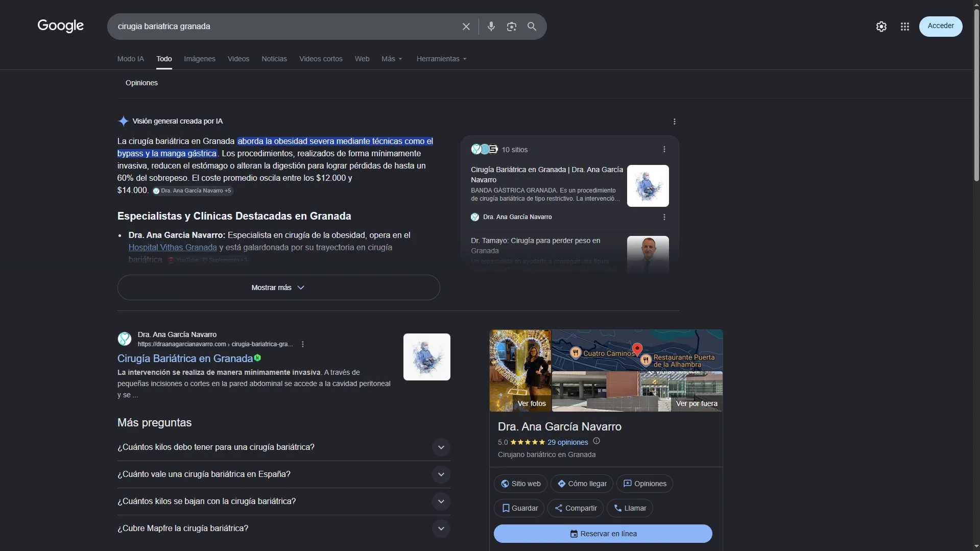The image size is (980, 551).
Task: Click the Cómo llegar directions button
Action: pyautogui.click(x=582, y=484)
